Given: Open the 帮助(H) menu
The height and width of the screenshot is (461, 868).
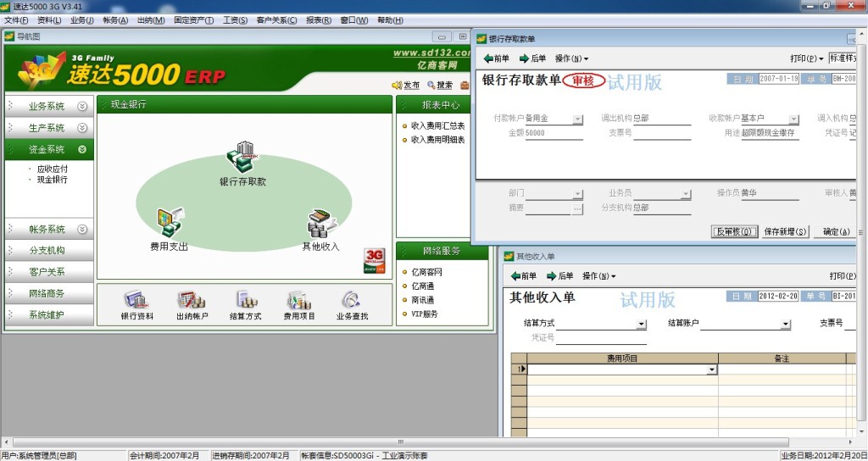Looking at the screenshot, I should pyautogui.click(x=390, y=20).
